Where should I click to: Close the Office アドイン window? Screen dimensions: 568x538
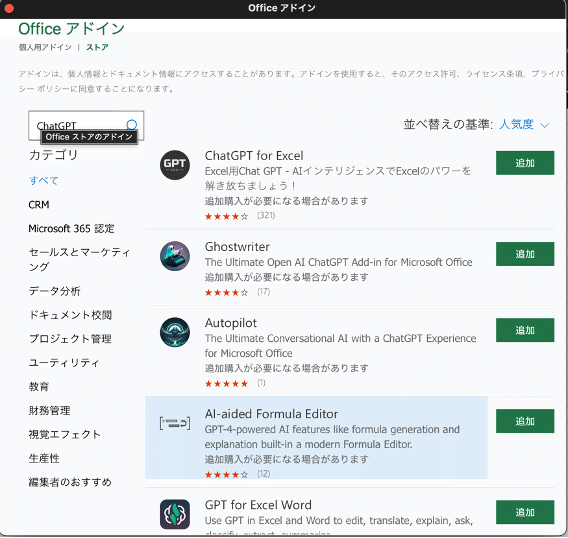coord(9,8)
